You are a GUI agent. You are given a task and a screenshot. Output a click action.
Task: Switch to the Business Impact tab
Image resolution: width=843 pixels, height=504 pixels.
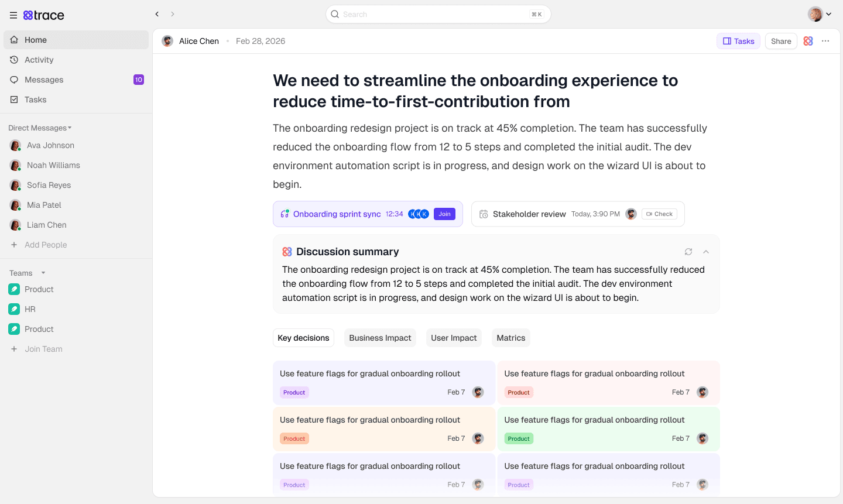pos(380,338)
